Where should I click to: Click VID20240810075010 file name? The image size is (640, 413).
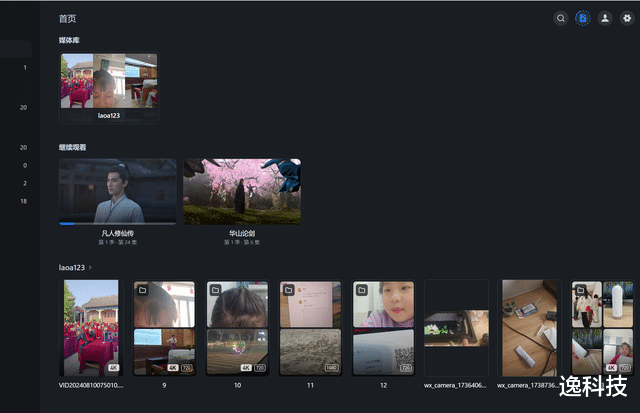point(91,385)
